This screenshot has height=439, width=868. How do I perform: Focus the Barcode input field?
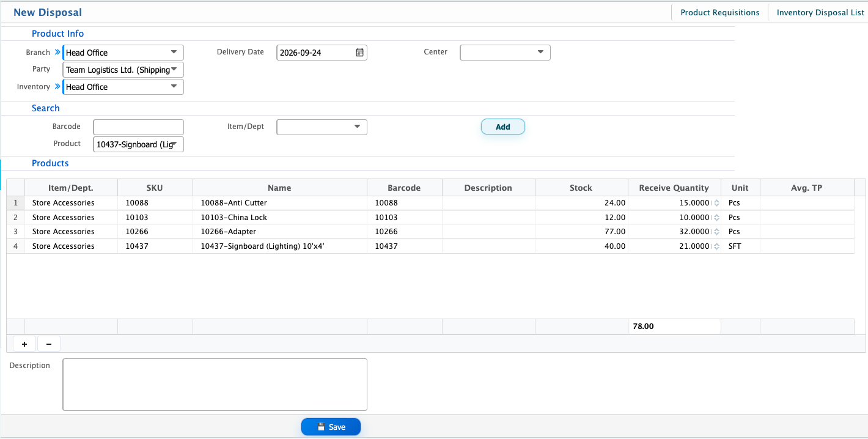point(139,127)
